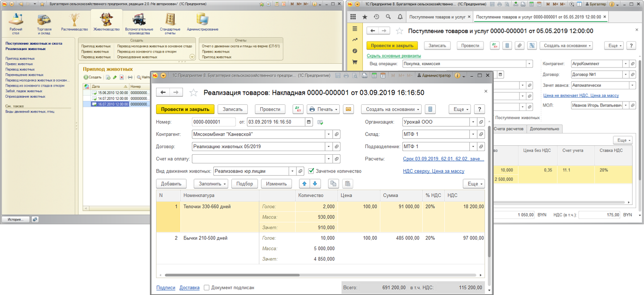Click the Дт/Кт icon in Поступление window
This screenshot has height=295, width=644.
[495, 46]
